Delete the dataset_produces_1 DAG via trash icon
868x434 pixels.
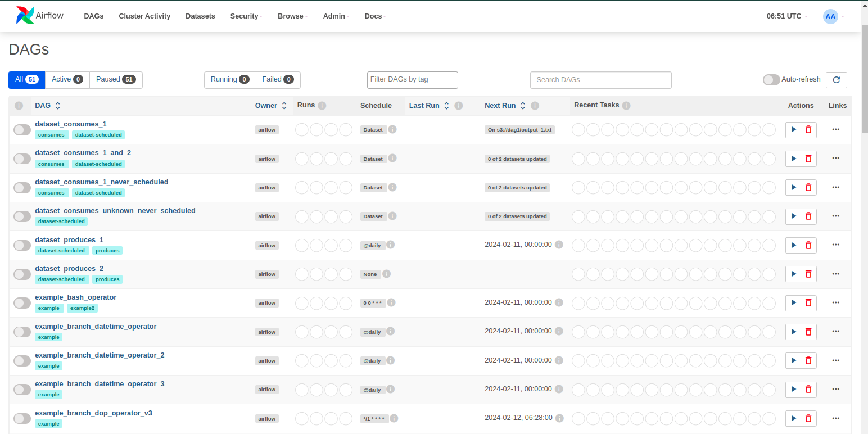coord(808,245)
